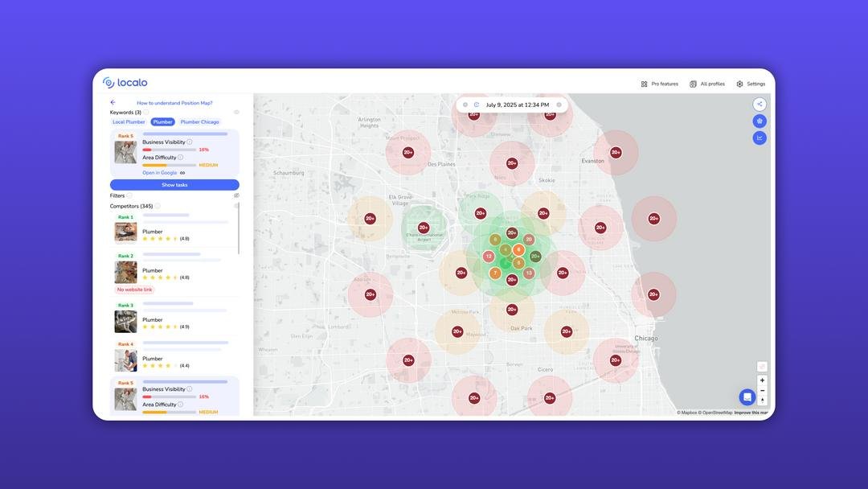
Task: Click the link icon beside Open in Google
Action: (182, 173)
